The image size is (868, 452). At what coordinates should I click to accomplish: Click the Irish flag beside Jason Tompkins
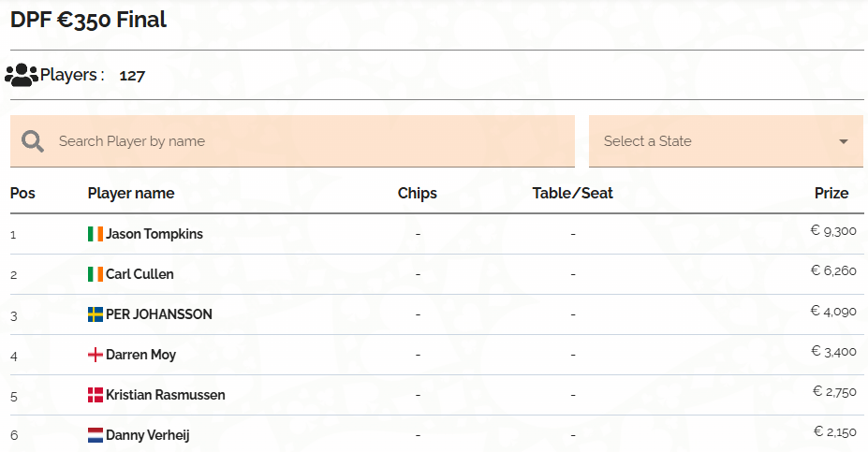pos(96,234)
